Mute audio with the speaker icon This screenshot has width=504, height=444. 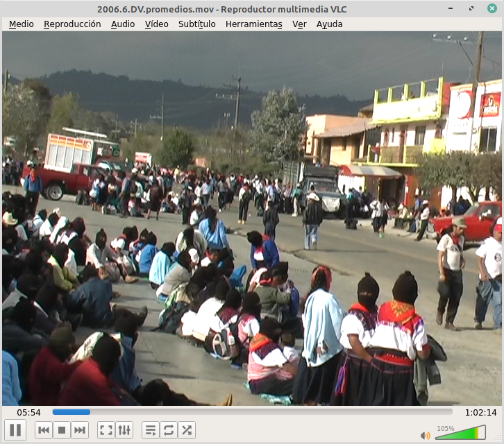point(425,435)
